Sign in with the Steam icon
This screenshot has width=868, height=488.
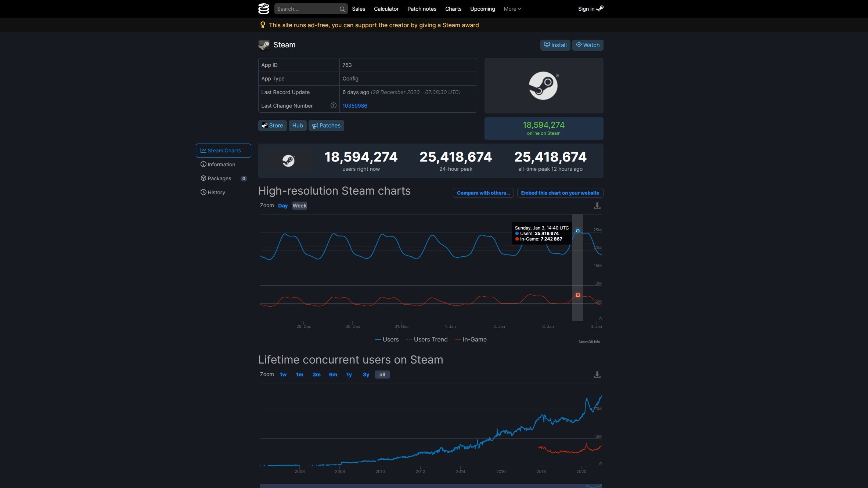pos(590,8)
